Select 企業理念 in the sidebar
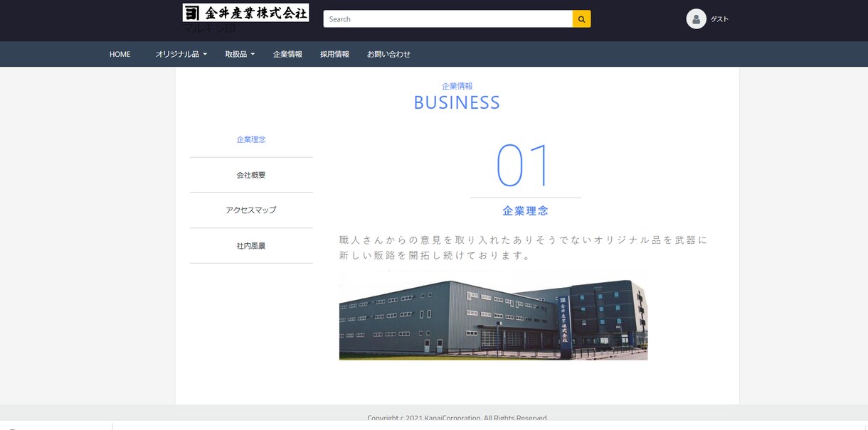Screen dimensions: 868x430 click(x=251, y=139)
